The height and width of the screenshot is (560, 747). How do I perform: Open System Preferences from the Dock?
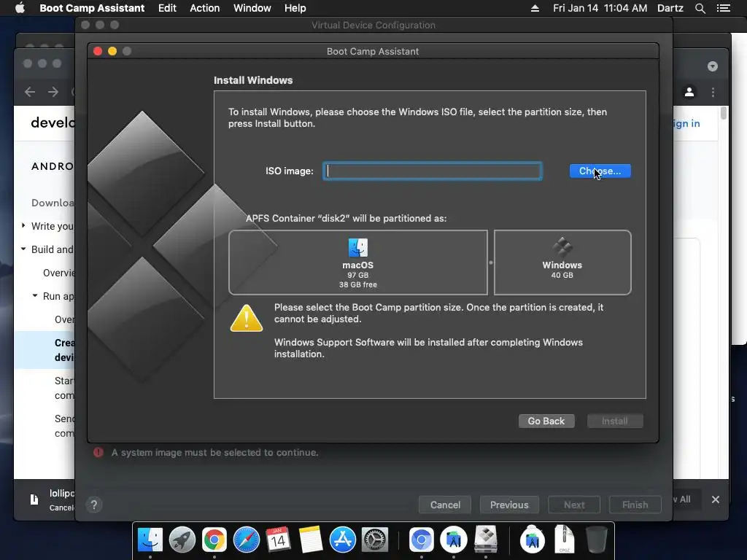click(x=375, y=540)
